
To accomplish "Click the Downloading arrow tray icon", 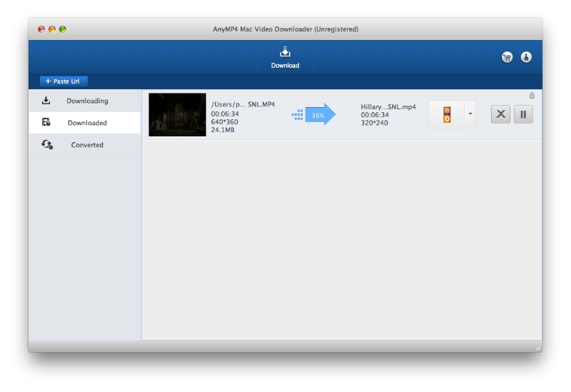I will tap(46, 100).
